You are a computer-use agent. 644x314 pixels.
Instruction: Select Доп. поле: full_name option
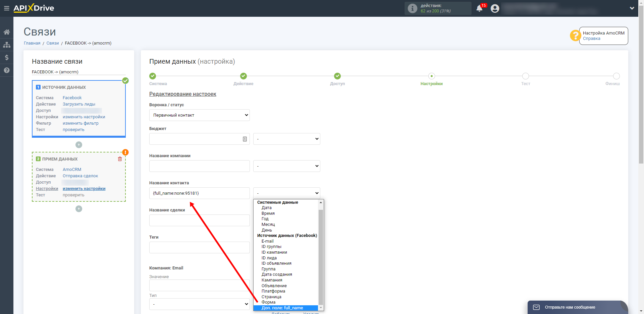pos(286,308)
